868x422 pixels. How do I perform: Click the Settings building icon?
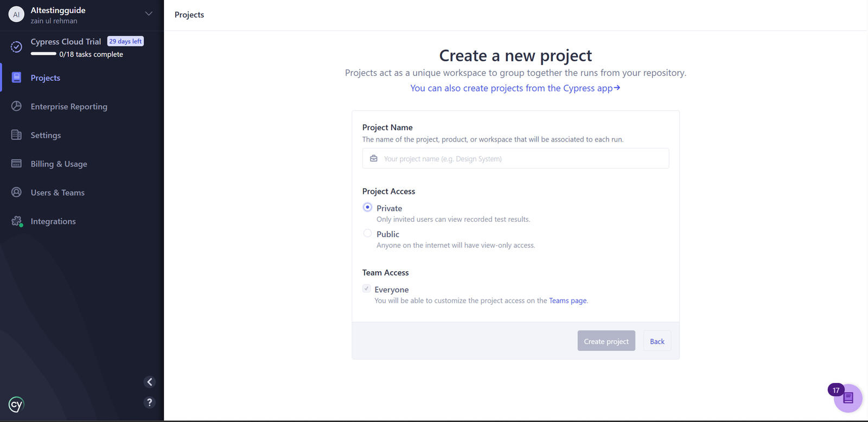pos(16,135)
